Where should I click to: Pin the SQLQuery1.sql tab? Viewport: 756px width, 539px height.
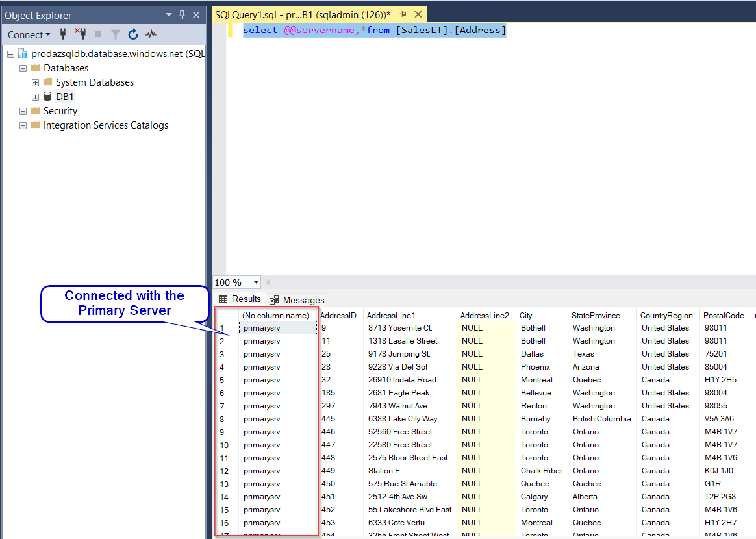pyautogui.click(x=403, y=14)
